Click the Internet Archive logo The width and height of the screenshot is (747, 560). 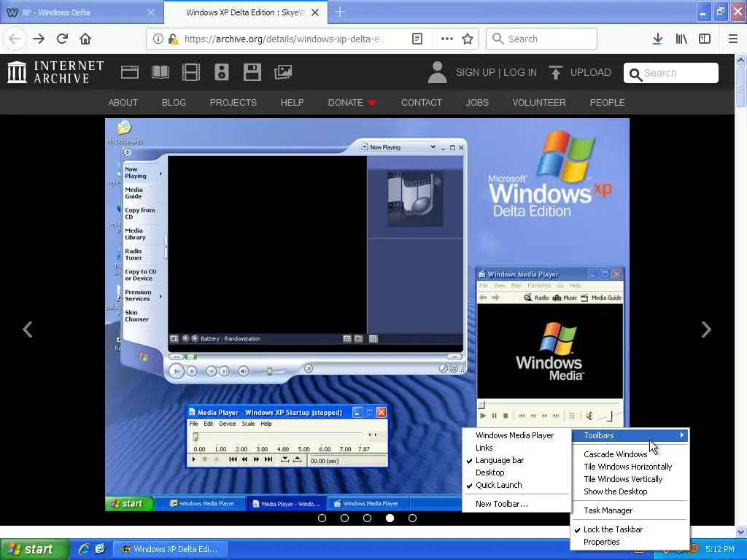(55, 72)
